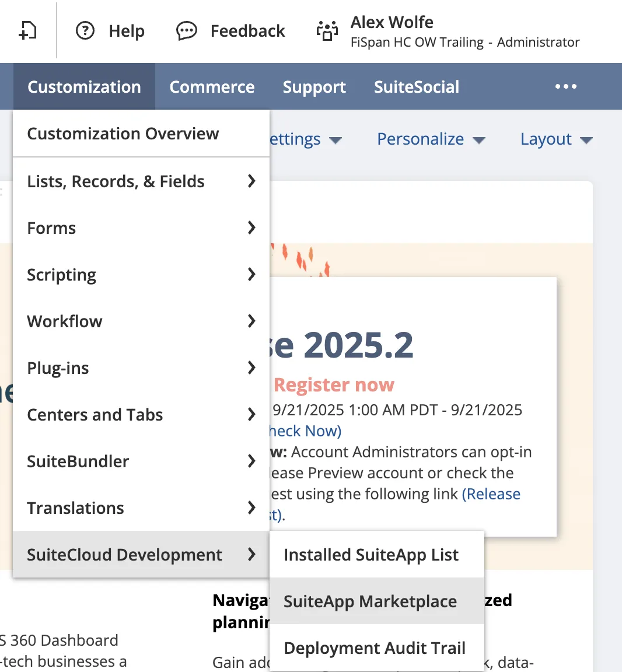Click the Register now link
The height and width of the screenshot is (672, 622).
[334, 385]
